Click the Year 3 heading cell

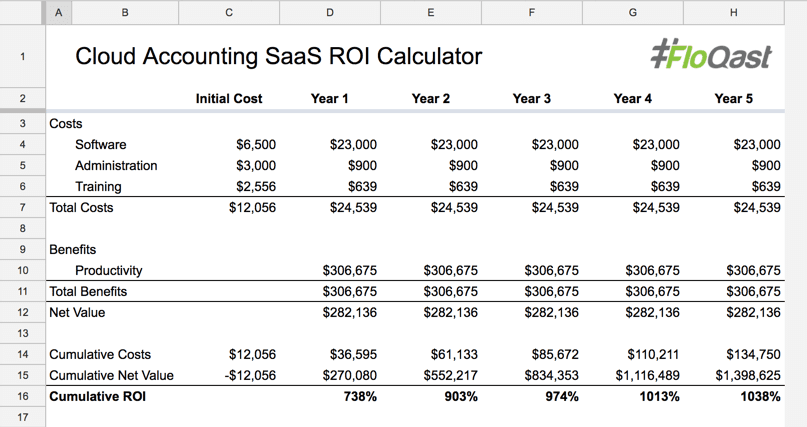(x=532, y=98)
